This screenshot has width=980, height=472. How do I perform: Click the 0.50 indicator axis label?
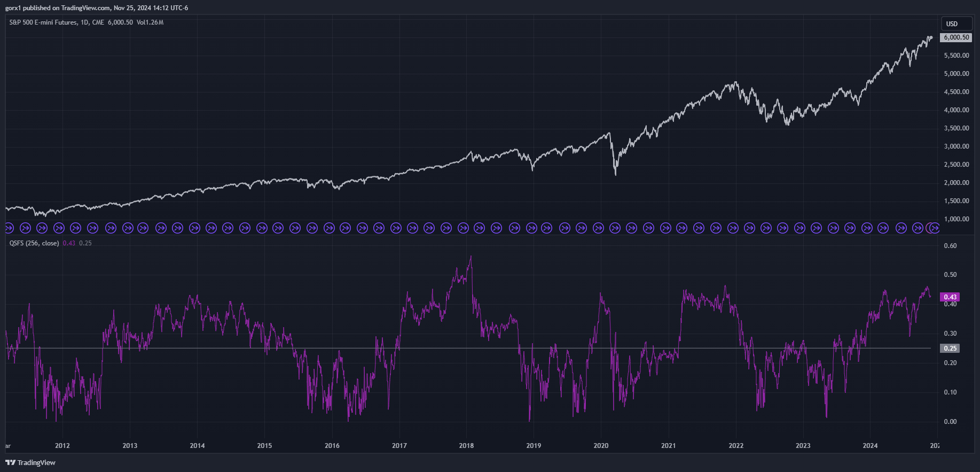click(950, 275)
